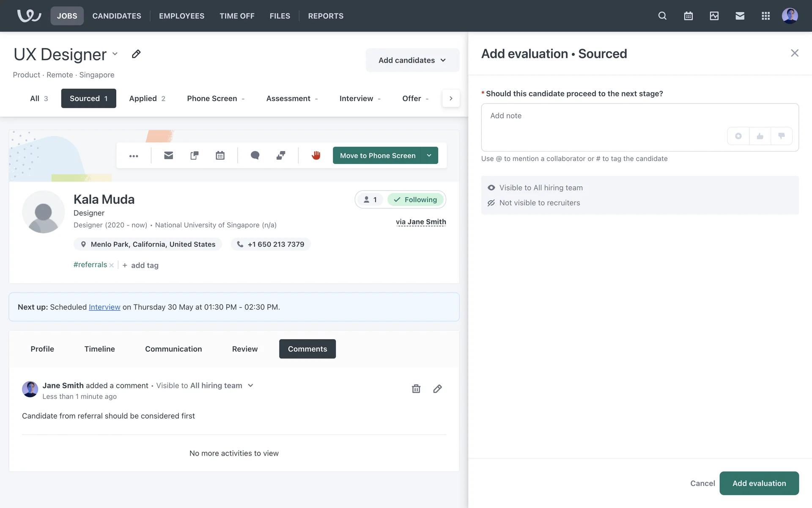Delete Jane Smith's comment with trash icon
The height and width of the screenshot is (508, 812).
(x=416, y=389)
